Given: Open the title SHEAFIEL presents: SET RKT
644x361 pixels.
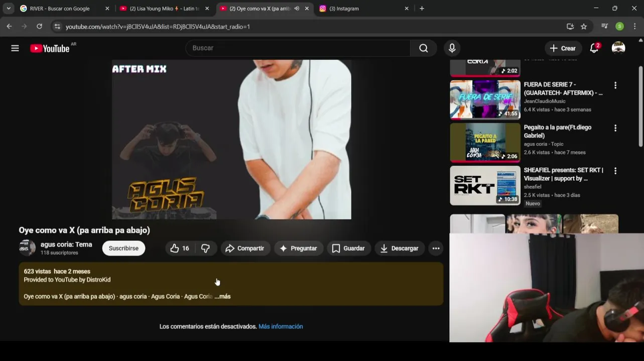Looking at the screenshot, I should (563, 174).
